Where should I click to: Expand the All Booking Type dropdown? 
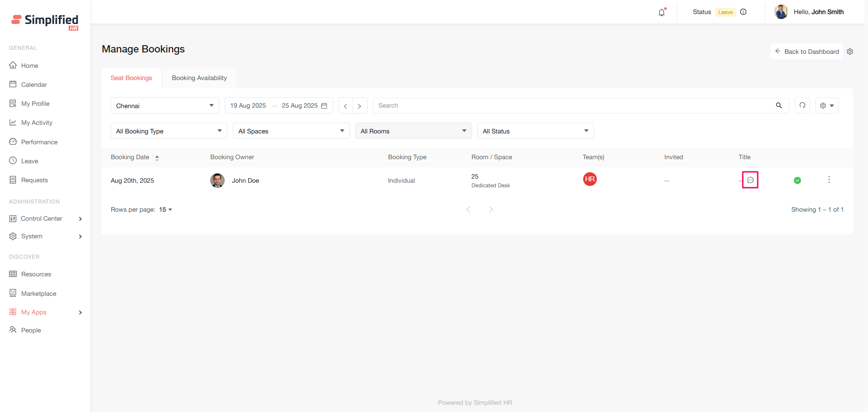tap(169, 131)
